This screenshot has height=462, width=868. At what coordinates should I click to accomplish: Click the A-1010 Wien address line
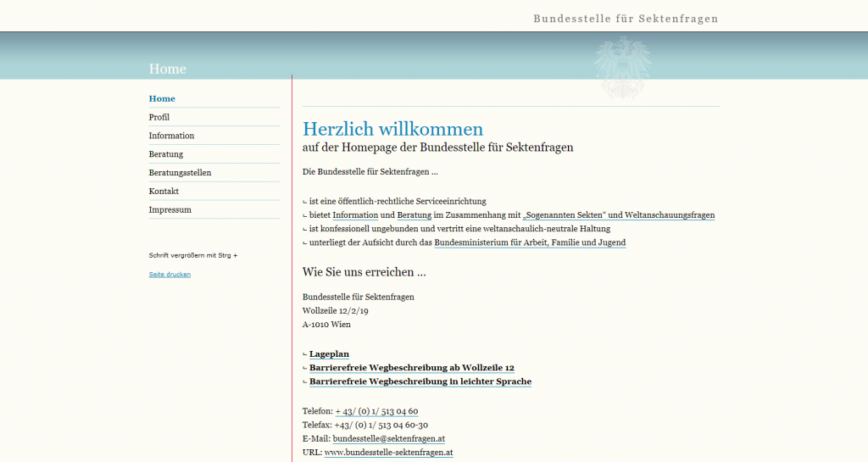point(326,325)
